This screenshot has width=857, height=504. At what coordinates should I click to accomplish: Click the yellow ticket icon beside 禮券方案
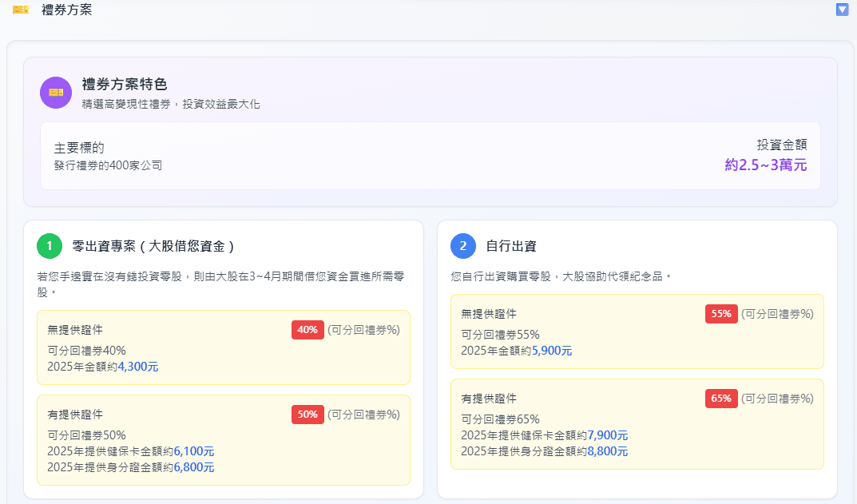pyautogui.click(x=21, y=10)
